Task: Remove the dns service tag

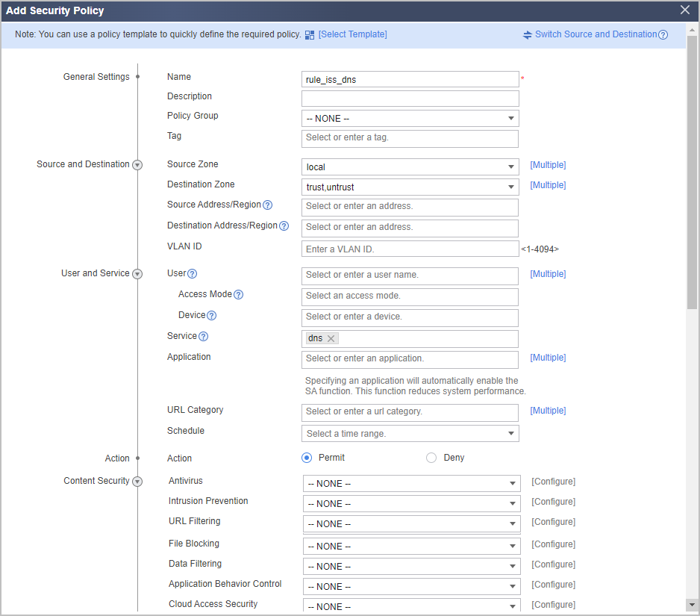Action: click(x=331, y=338)
